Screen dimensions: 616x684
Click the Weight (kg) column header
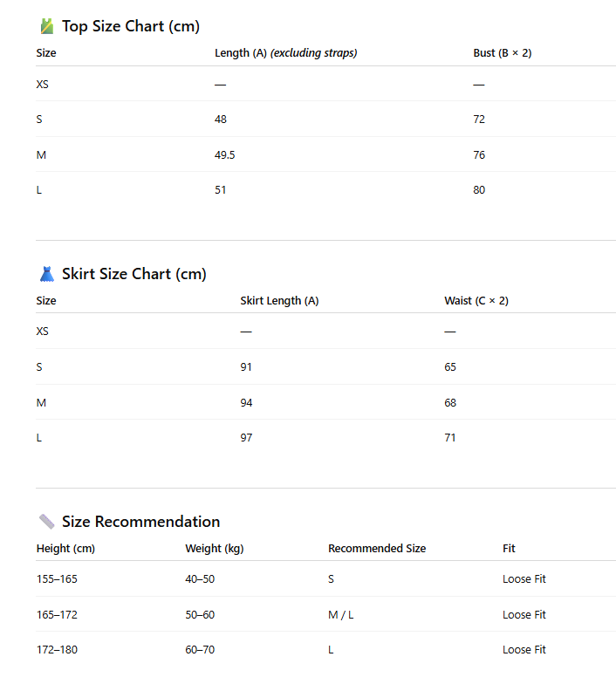click(215, 549)
